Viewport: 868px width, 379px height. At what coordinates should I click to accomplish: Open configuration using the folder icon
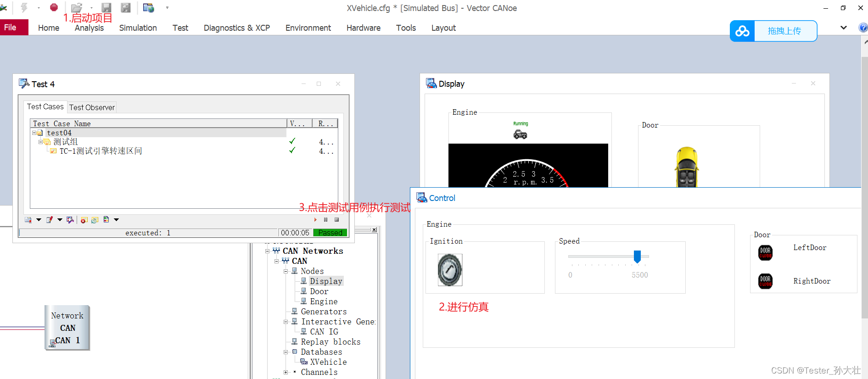[77, 7]
